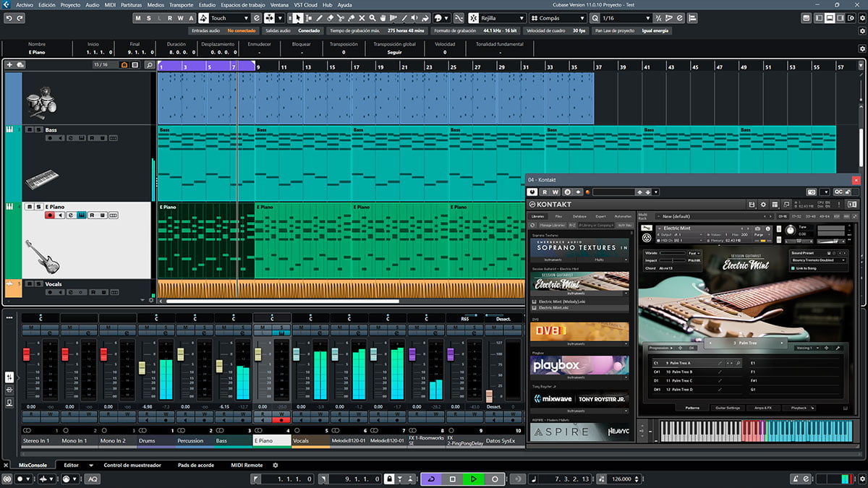Adjust the Drums channel fader
The width and height of the screenshot is (868, 488).
tap(142, 367)
